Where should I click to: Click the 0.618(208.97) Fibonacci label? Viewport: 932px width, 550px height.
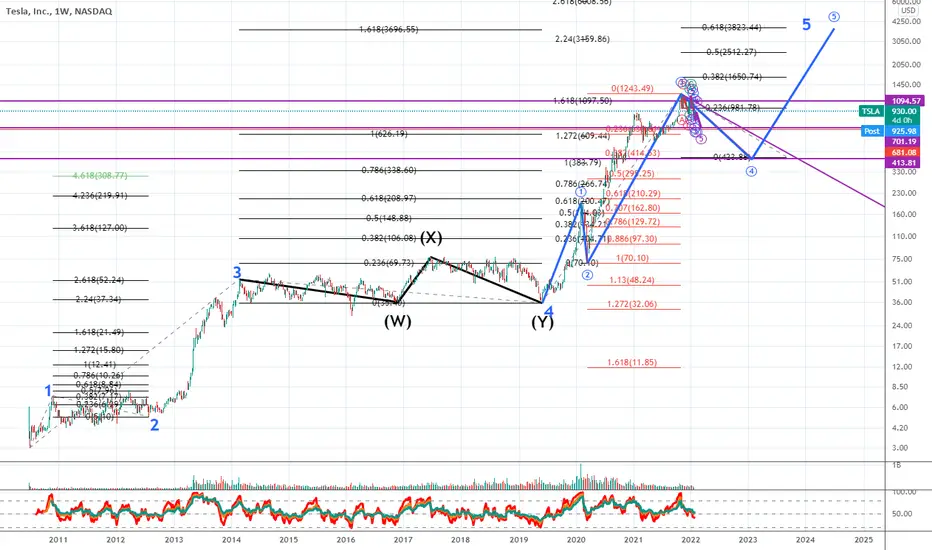(389, 199)
